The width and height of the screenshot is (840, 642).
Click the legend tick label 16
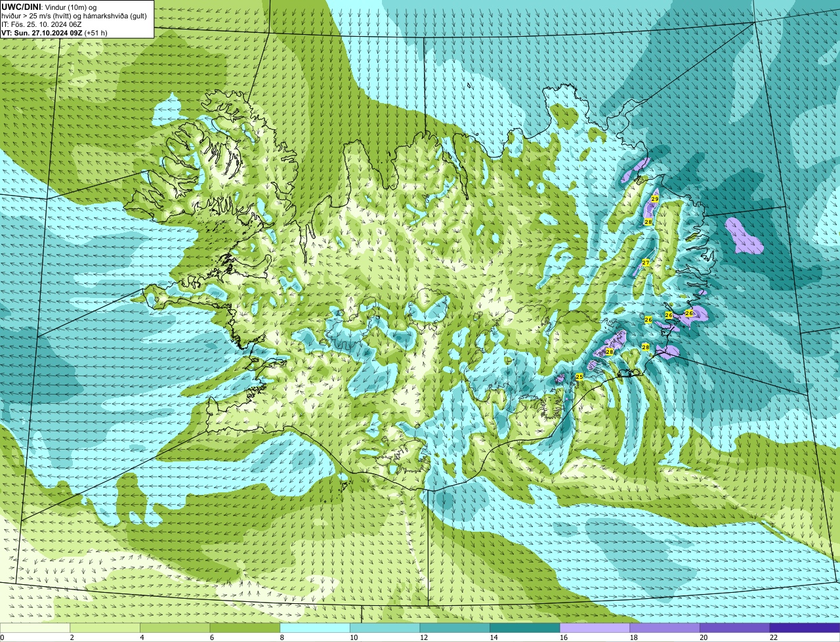click(564, 637)
